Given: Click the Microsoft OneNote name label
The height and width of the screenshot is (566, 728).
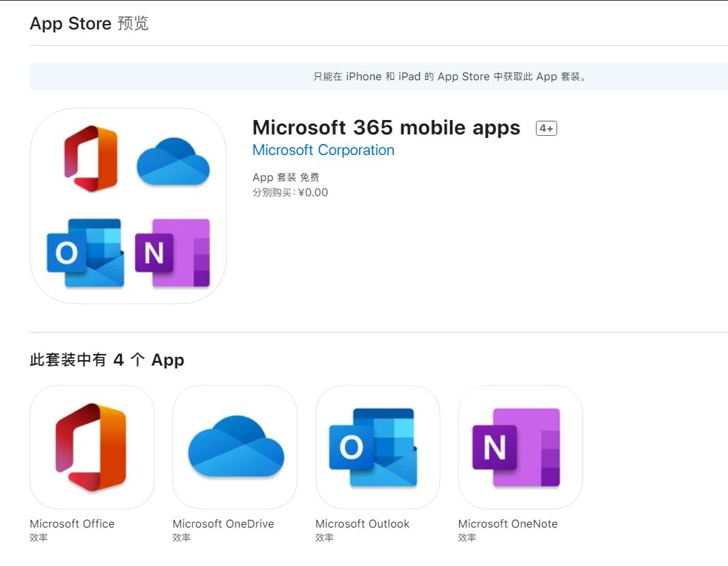Looking at the screenshot, I should 508,523.
